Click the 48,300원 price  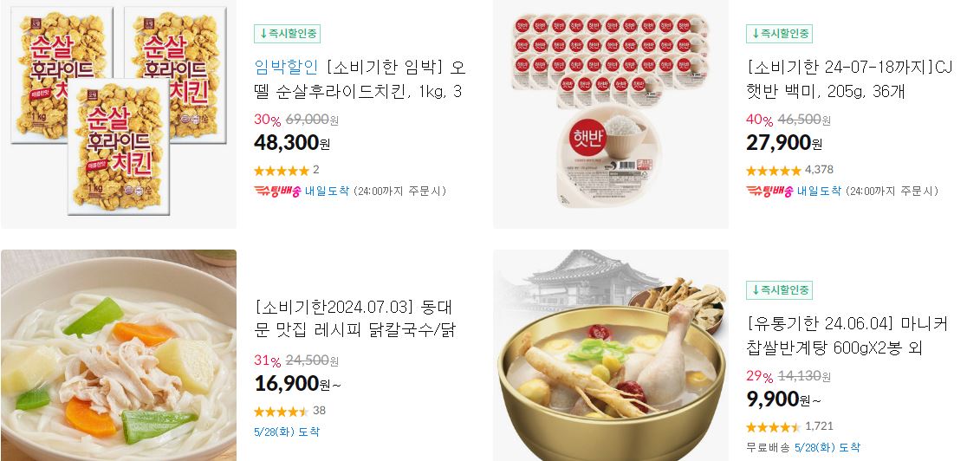pos(292,142)
